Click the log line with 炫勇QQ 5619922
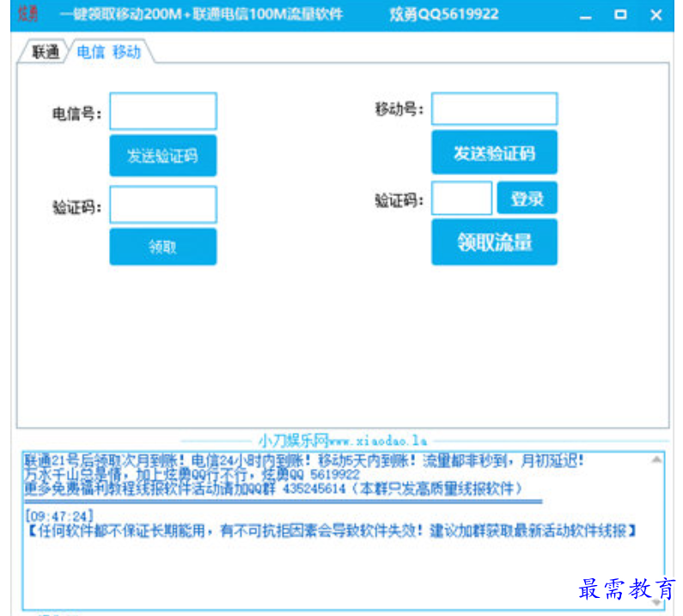683x616 pixels. point(192,474)
